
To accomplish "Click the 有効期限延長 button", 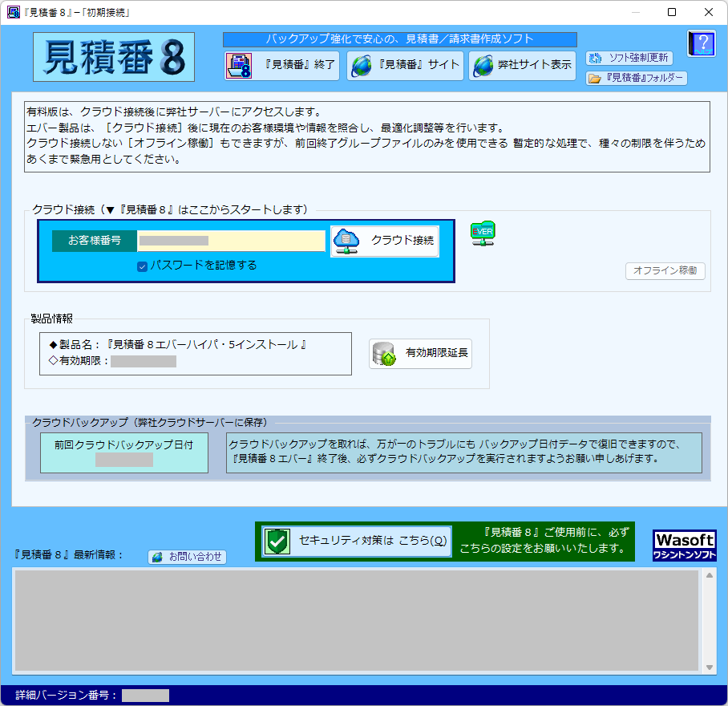I will pos(420,354).
